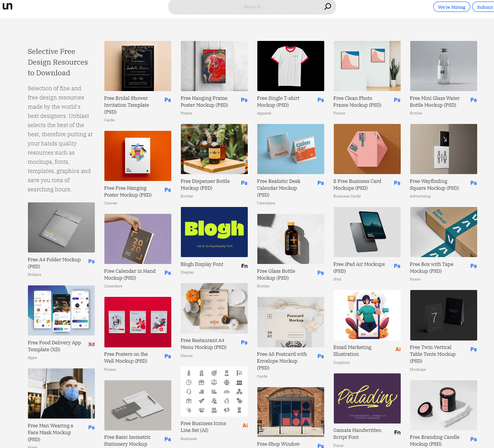494x448 pixels.
Task: Select the Calendars category under Desk Calendar
Action: pyautogui.click(x=266, y=203)
